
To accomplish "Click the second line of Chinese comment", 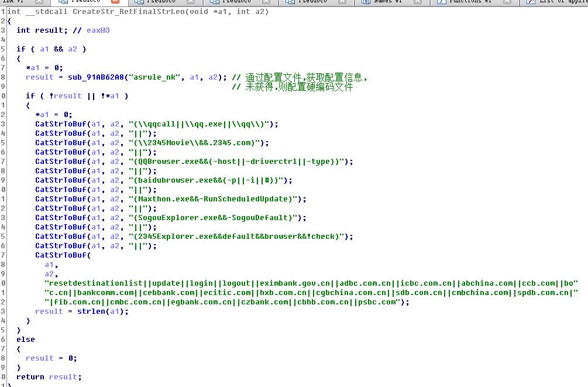I will click(x=293, y=87).
